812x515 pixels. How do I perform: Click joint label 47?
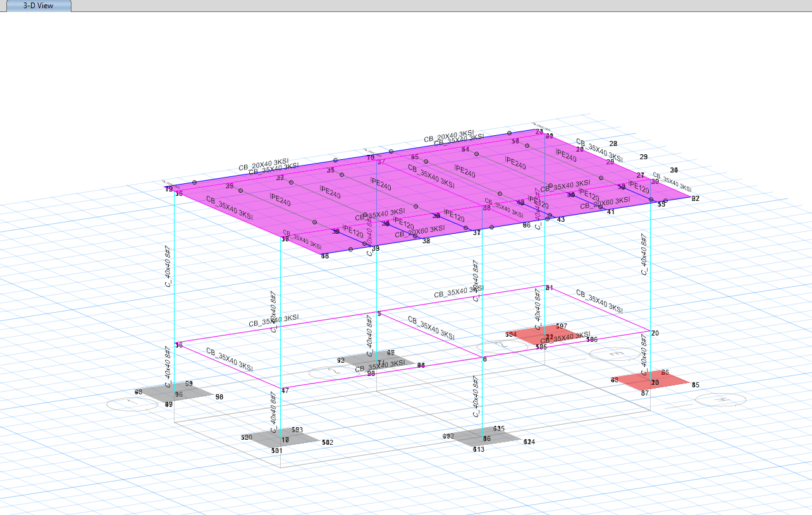[285, 391]
